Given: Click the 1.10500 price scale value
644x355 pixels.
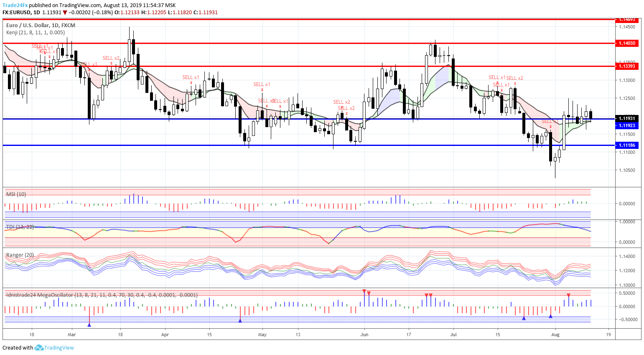Looking at the screenshot, I should click(627, 170).
